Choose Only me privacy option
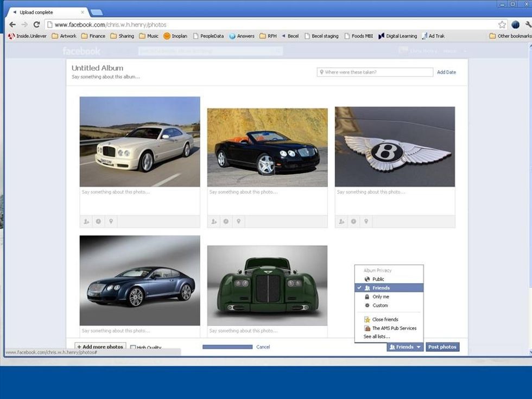Image resolution: width=532 pixels, height=399 pixels. (x=389, y=296)
